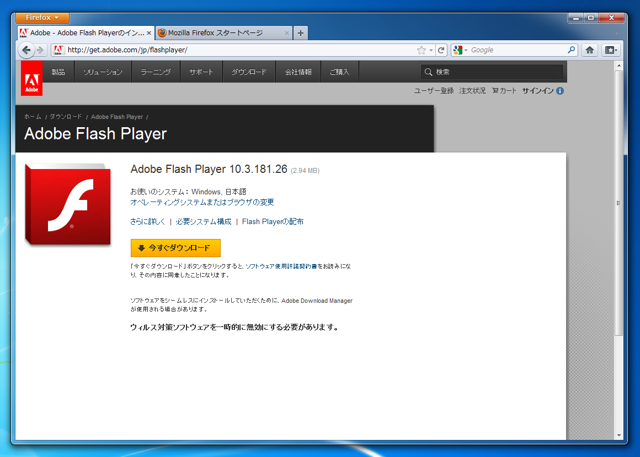640x457 pixels.
Task: Open the カート shopping cart link
Action: [504, 91]
